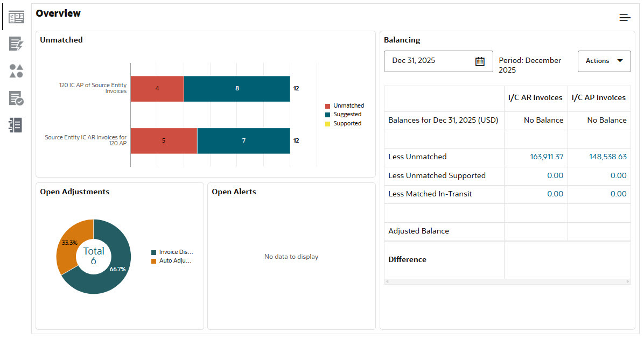Click the Open Adjustments panel title
Screen dimensions: 644x339
pos(75,192)
